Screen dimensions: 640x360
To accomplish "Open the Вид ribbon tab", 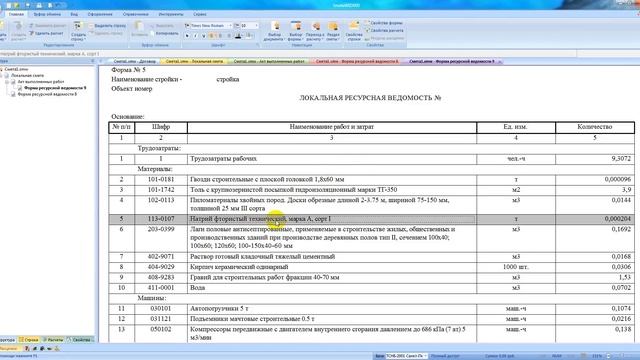I will tap(74, 14).
